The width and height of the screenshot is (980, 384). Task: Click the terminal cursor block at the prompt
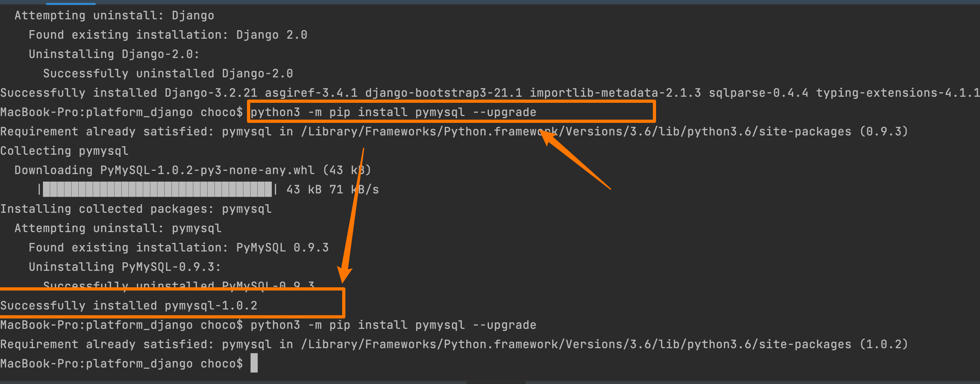click(254, 363)
